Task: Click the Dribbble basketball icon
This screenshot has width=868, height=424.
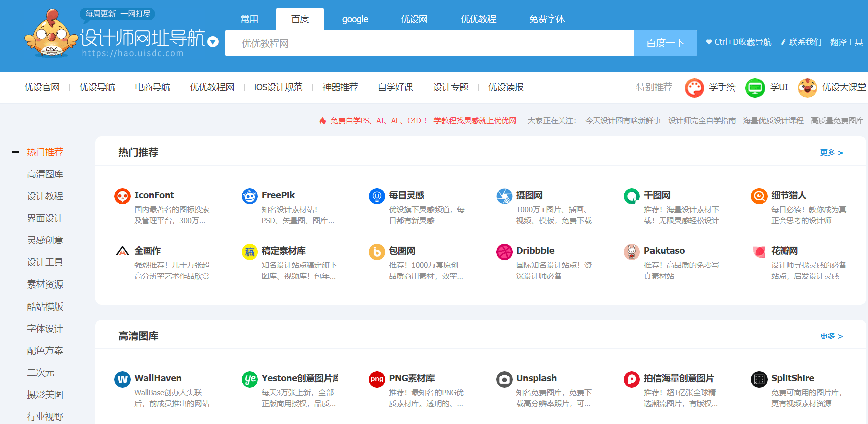Action: (504, 252)
